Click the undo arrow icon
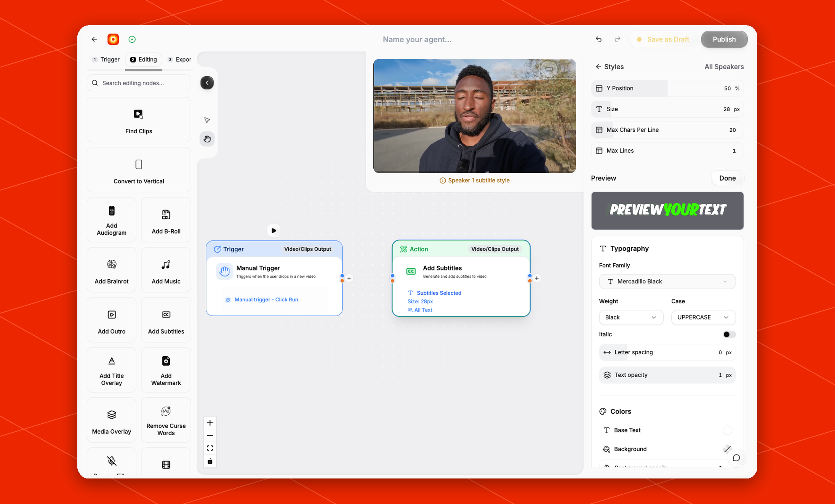 click(598, 39)
